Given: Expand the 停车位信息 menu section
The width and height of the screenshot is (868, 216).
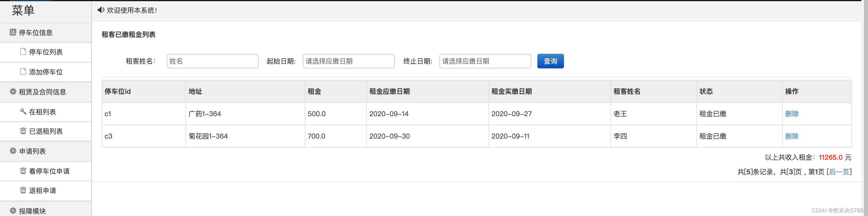Looking at the screenshot, I should (x=46, y=33).
